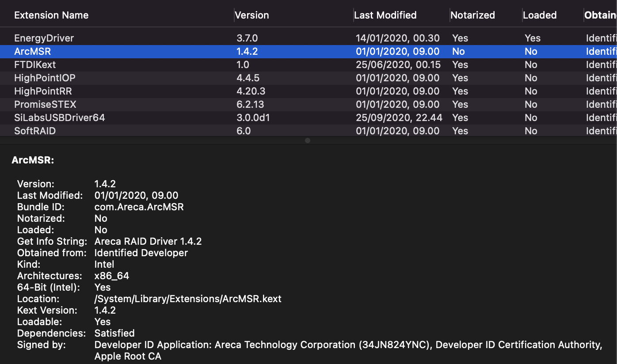Select the ArcMSR extension row

point(33,52)
